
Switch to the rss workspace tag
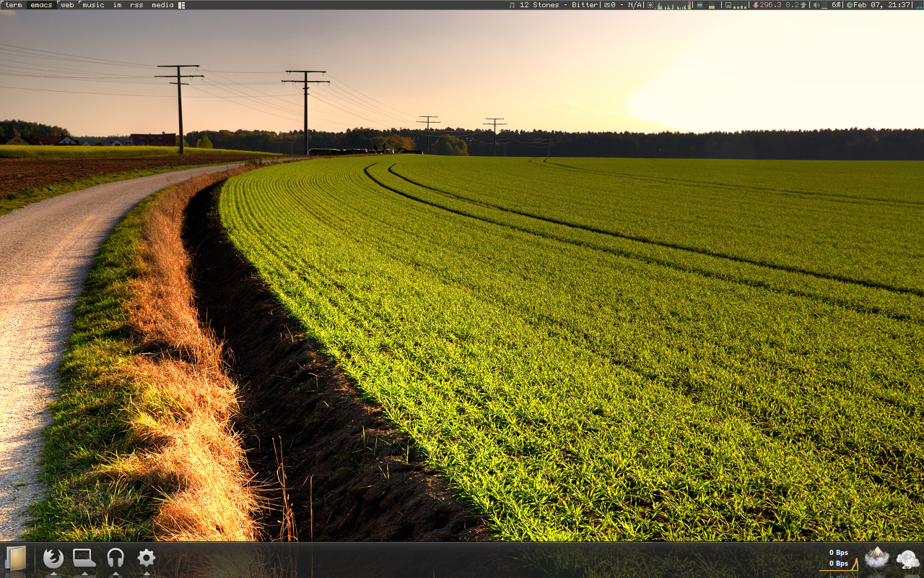(136, 5)
